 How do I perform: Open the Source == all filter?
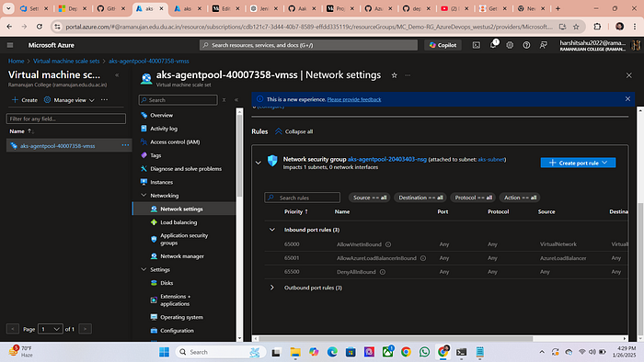coord(370,198)
